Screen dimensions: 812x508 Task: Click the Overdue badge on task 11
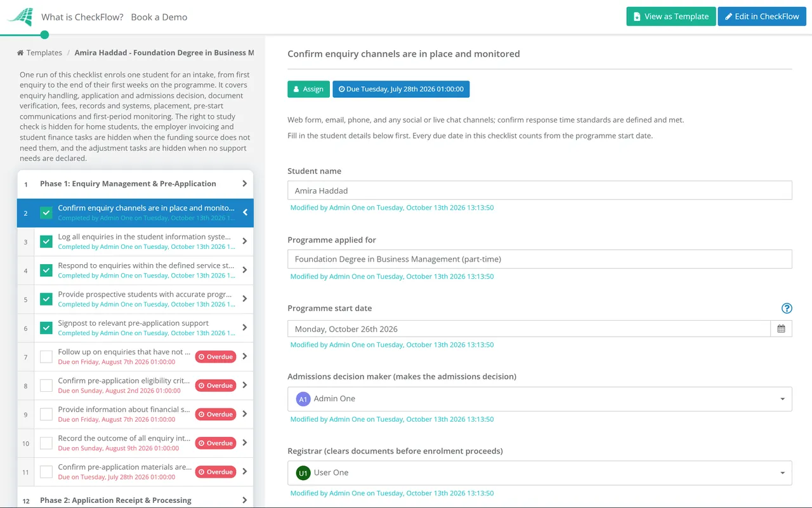click(216, 472)
